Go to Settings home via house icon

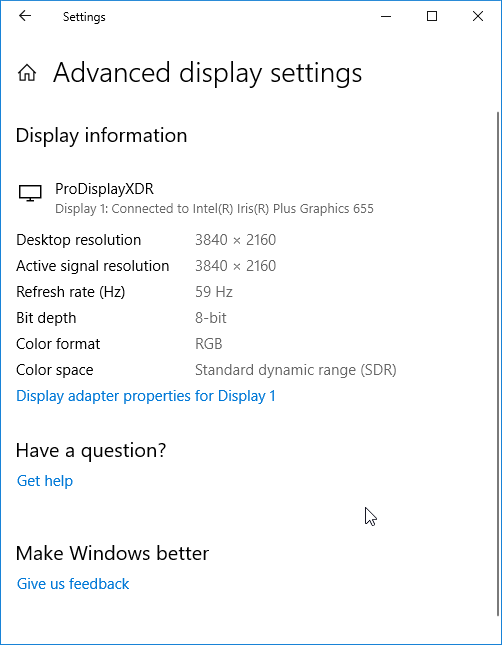coord(27,73)
